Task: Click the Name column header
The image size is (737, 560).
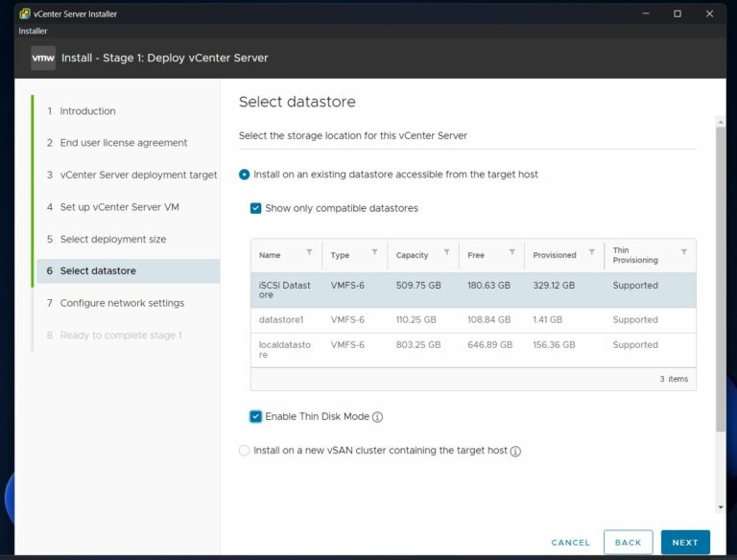Action: [270, 255]
